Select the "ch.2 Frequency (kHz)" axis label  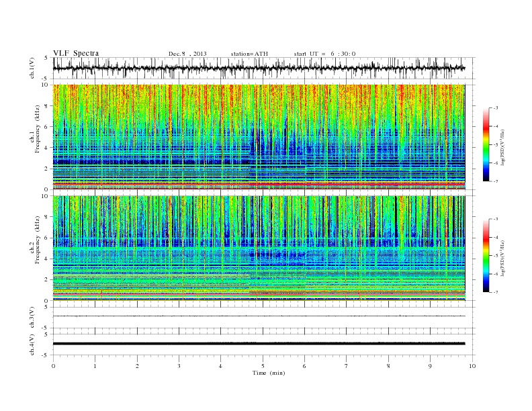coord(35,240)
